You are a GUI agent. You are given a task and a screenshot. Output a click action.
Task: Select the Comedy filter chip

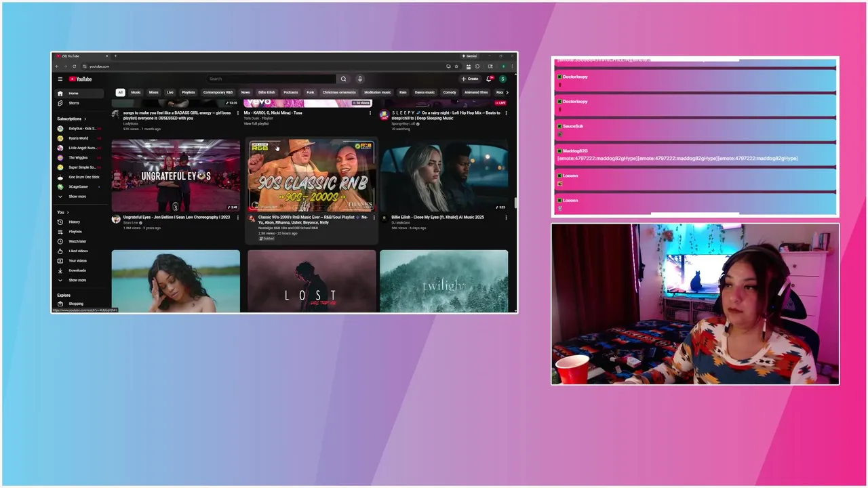(x=450, y=92)
